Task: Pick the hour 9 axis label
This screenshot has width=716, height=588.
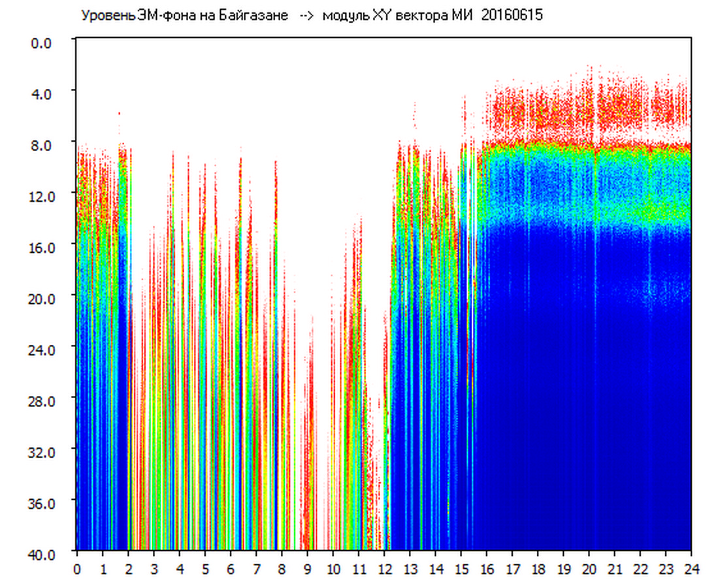Action: [x=307, y=569]
